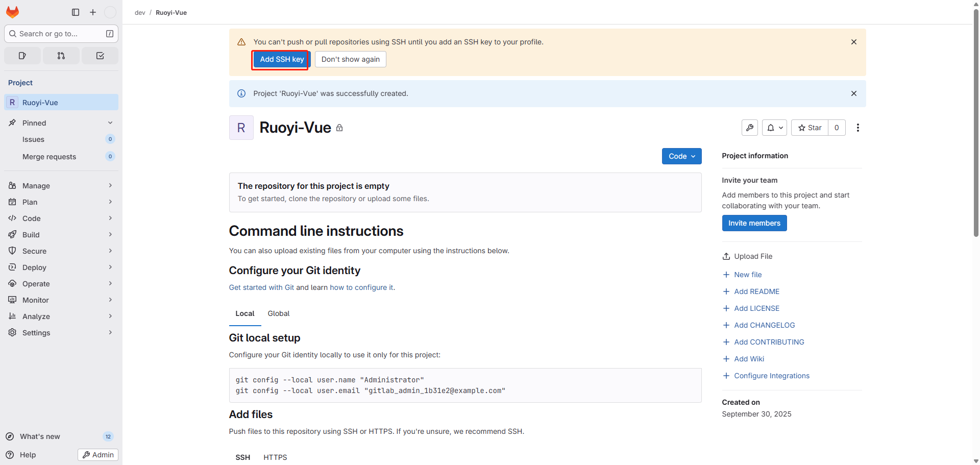
Task: Click Add CHANGELOG link
Action: pyautogui.click(x=759, y=325)
